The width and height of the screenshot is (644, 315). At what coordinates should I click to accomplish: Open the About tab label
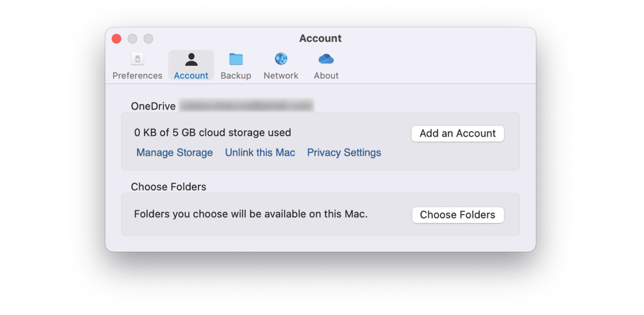tap(326, 75)
